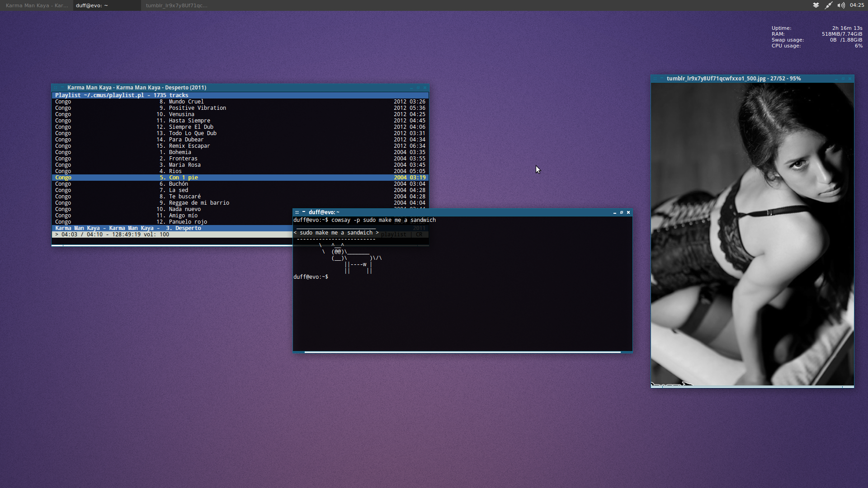
Task: Click cowsay command line in terminal
Action: click(x=364, y=220)
